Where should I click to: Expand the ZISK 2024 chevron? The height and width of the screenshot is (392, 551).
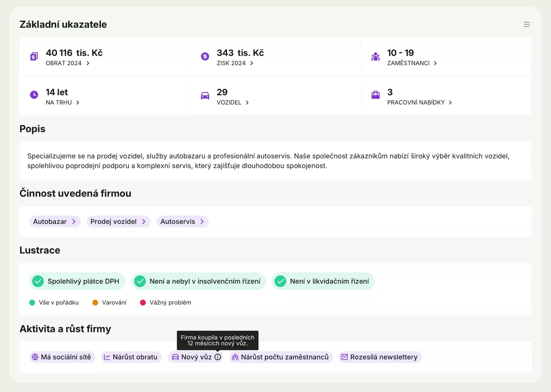252,63
